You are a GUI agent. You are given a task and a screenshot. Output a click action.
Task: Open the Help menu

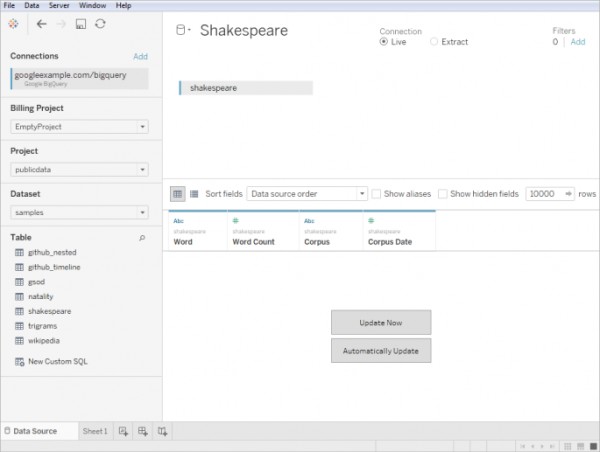coord(124,5)
